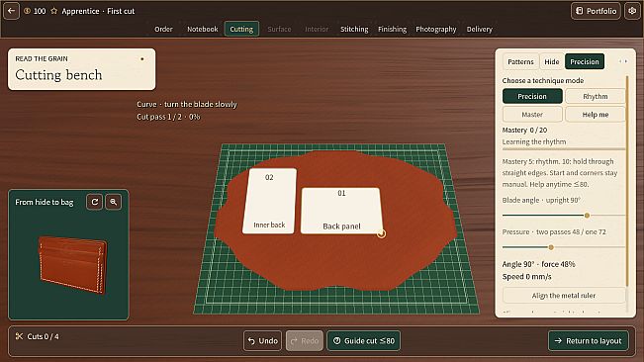644x362 pixels.
Task: Expand the side panel arrows
Action: click(x=623, y=61)
